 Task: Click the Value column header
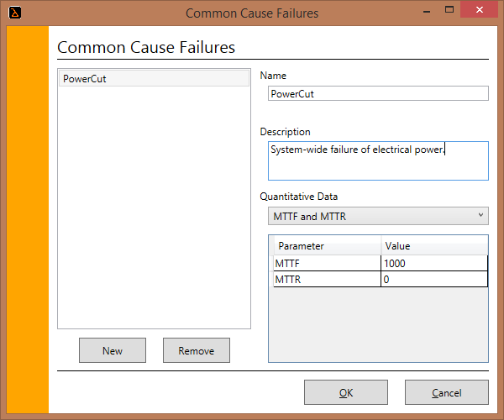[x=434, y=246]
